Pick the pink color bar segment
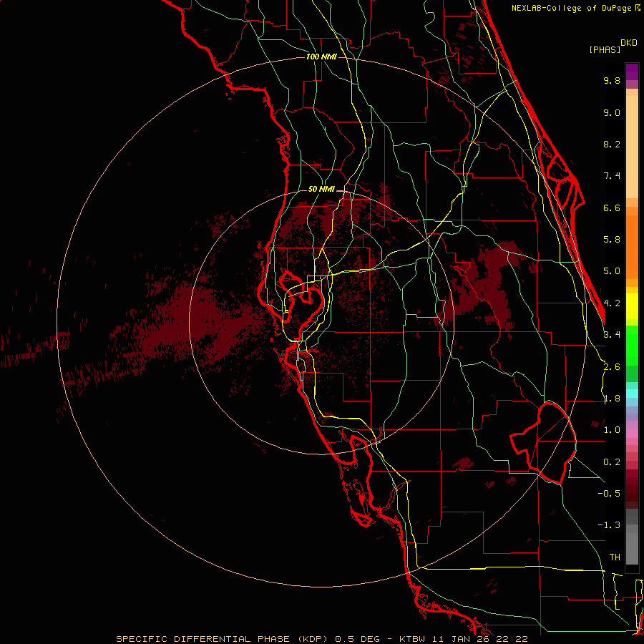 click(x=632, y=434)
